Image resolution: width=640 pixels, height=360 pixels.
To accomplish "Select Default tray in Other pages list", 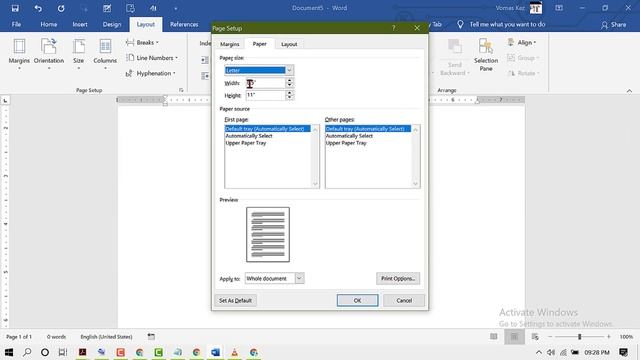I will click(x=368, y=129).
